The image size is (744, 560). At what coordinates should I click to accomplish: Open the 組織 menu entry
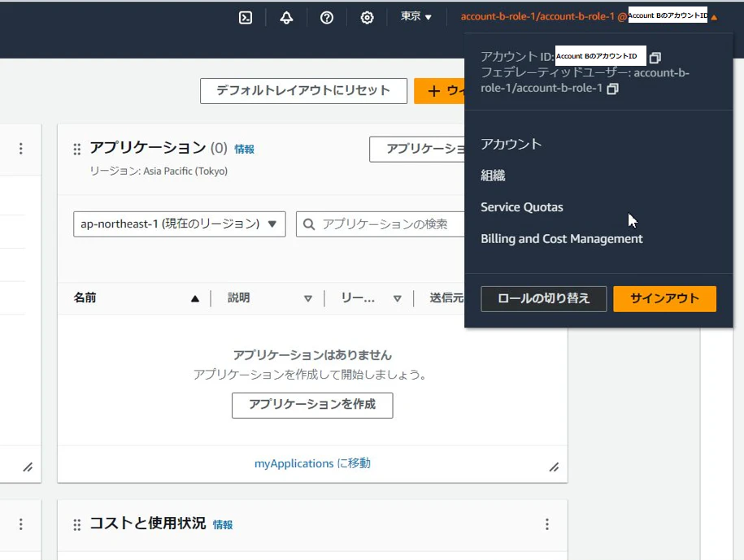(493, 176)
